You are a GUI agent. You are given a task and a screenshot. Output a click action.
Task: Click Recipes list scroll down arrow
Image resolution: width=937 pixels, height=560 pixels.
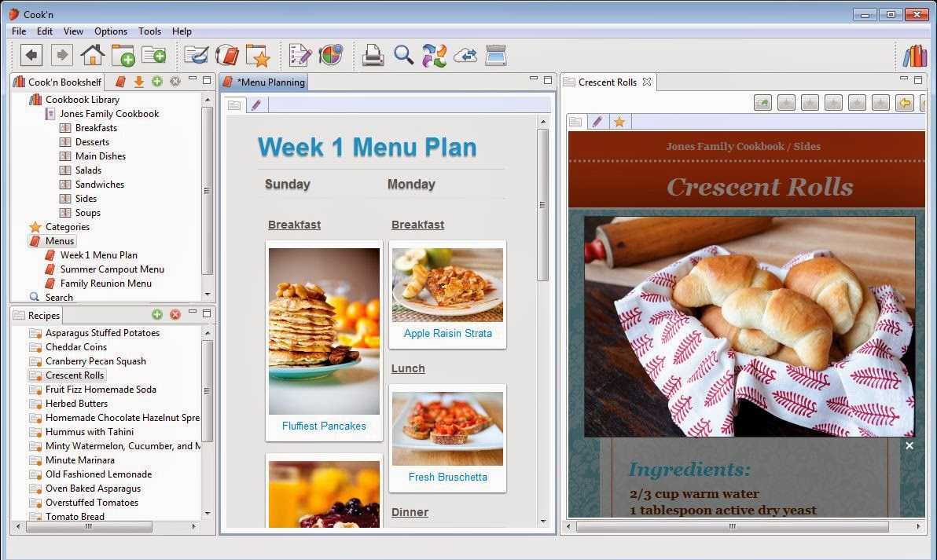(x=208, y=514)
